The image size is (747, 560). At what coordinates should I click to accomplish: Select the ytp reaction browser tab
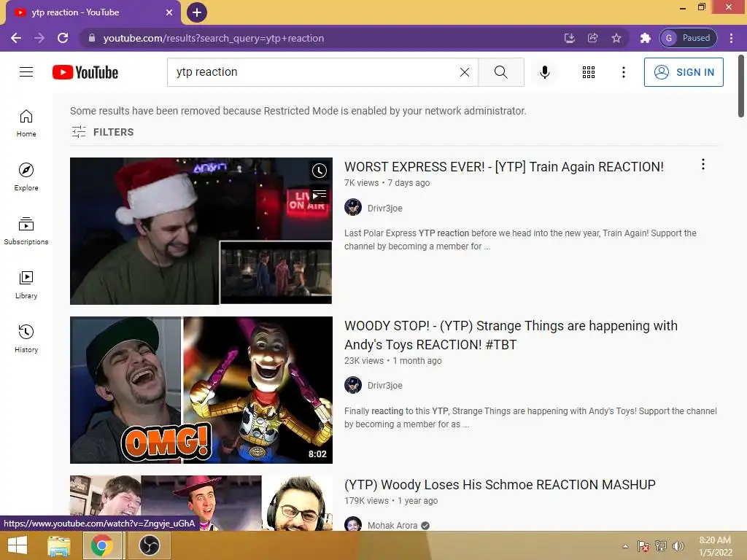click(x=93, y=12)
